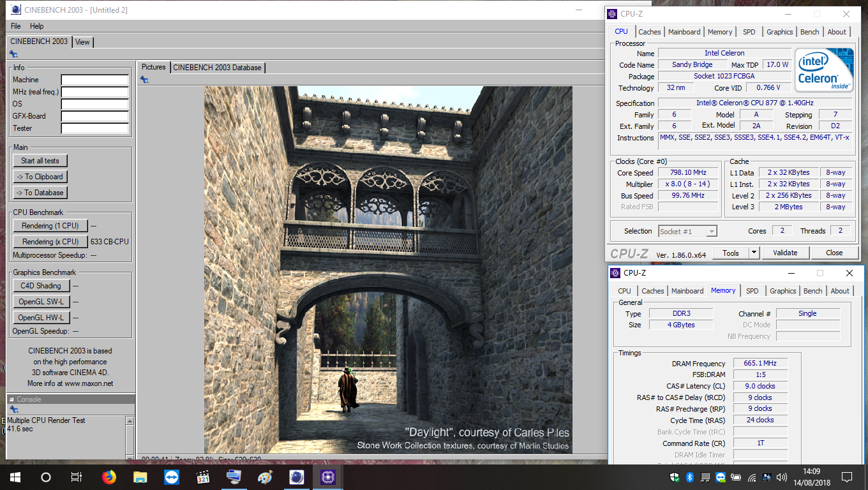868x490 pixels.
Task: Open the Socket #1 selection dropdown
Action: click(688, 232)
